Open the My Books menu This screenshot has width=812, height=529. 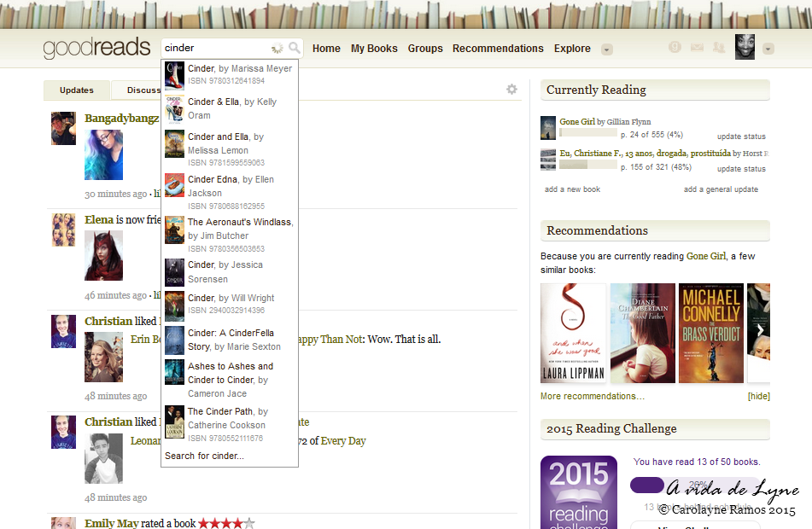[374, 48]
